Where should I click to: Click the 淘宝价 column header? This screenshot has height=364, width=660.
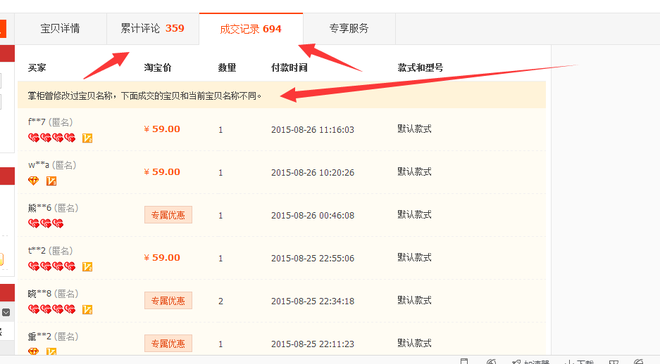pyautogui.click(x=158, y=67)
